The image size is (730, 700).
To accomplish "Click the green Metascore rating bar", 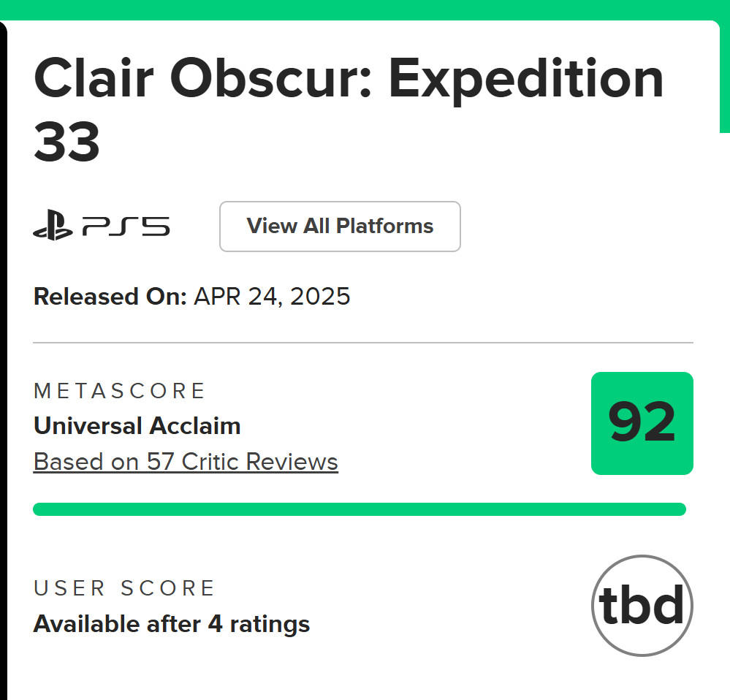I will pyautogui.click(x=360, y=509).
